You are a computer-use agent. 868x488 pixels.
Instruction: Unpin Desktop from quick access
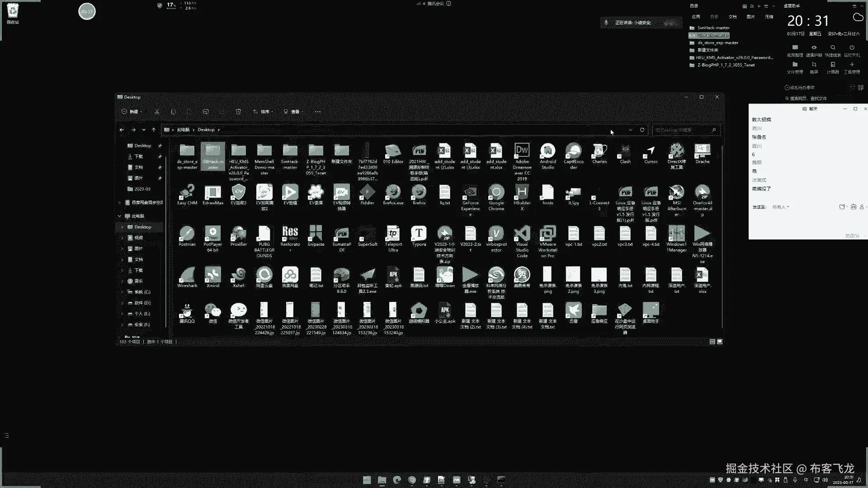tap(160, 145)
